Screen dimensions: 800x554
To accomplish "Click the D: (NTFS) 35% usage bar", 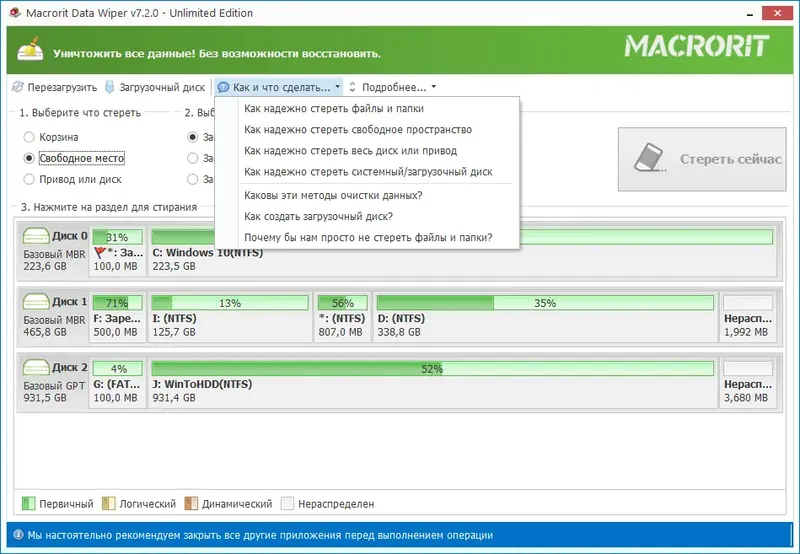I will click(x=545, y=303).
